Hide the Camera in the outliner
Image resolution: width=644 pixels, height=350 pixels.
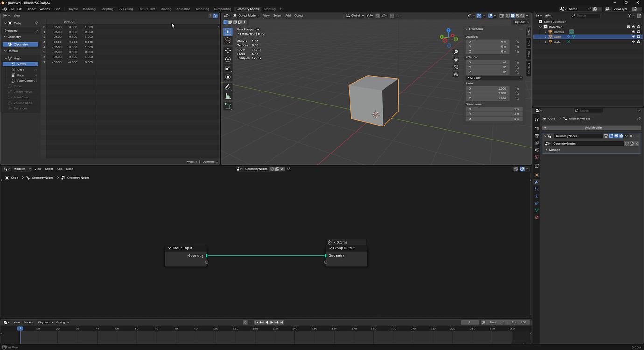[633, 32]
